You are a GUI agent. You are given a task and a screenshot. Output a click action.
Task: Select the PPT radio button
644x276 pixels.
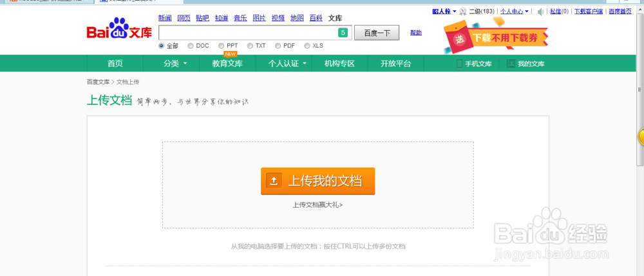(x=221, y=46)
